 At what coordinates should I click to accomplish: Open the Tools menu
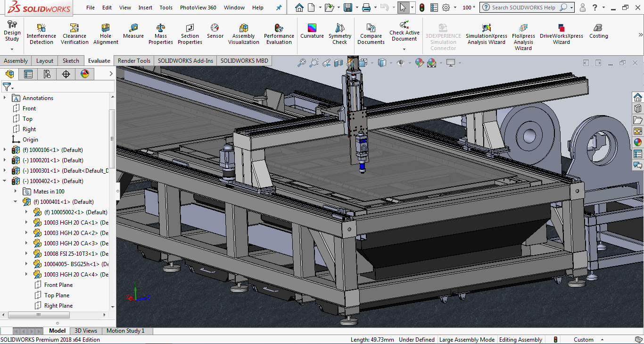click(166, 8)
